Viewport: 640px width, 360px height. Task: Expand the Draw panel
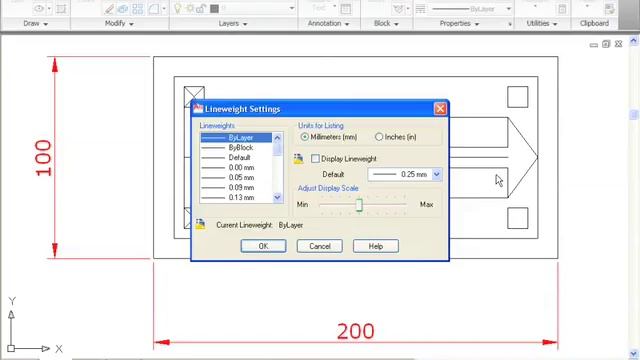click(x=36, y=24)
